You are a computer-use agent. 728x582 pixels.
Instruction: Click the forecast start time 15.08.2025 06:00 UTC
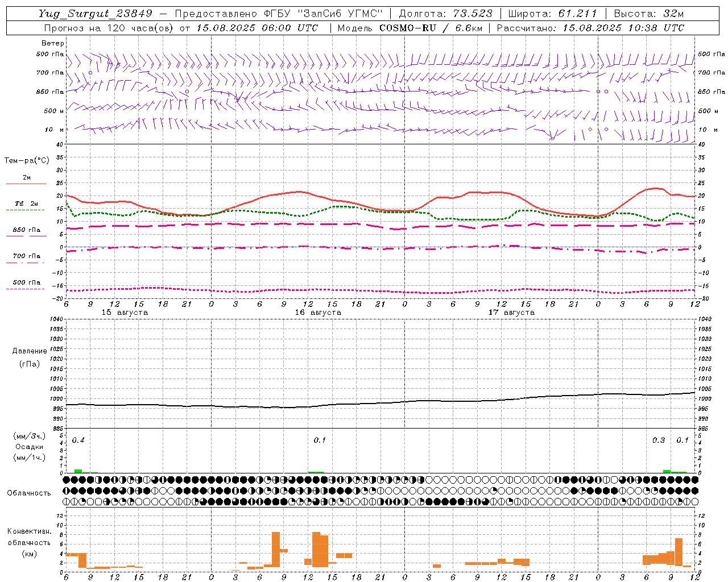click(257, 28)
